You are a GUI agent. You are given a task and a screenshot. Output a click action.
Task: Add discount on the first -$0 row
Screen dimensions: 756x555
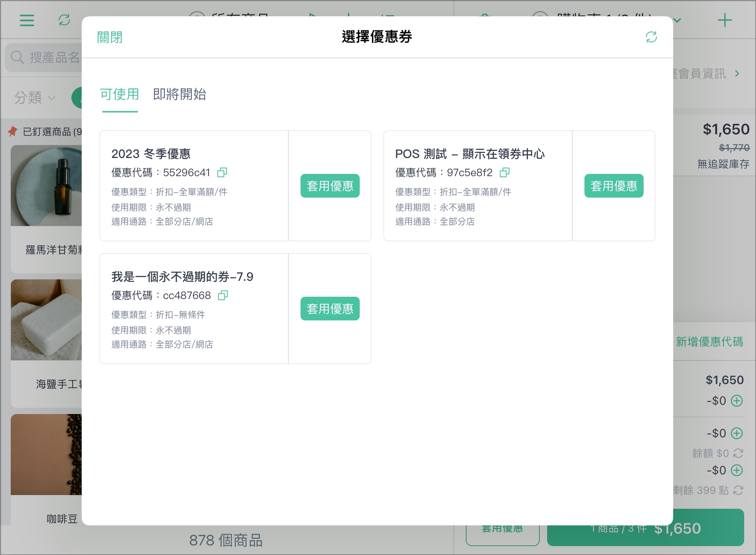737,401
